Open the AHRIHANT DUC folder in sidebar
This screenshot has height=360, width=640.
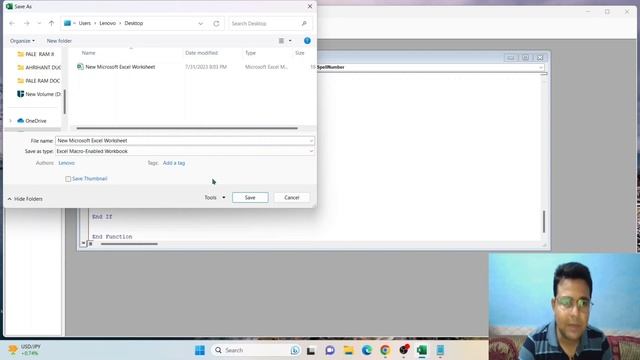click(39, 67)
